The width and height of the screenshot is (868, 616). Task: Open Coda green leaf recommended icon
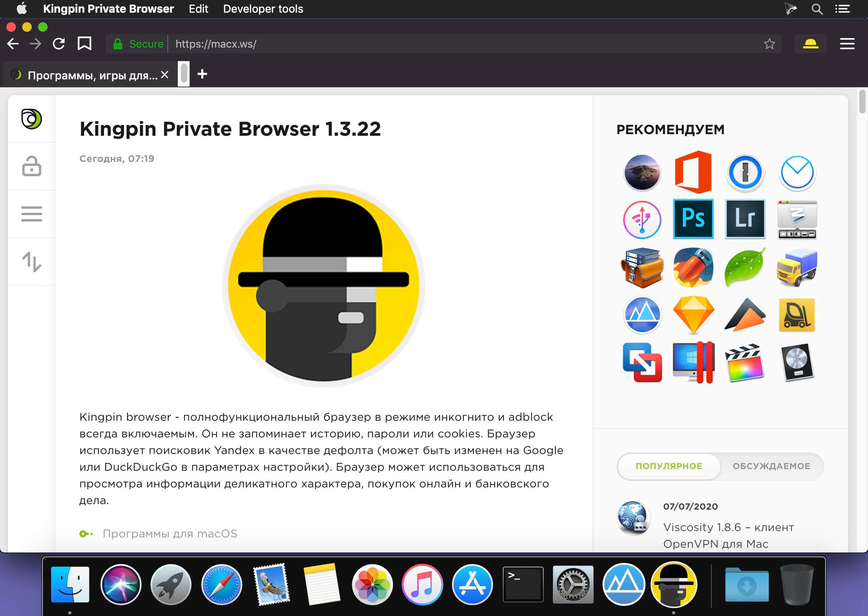[745, 267]
